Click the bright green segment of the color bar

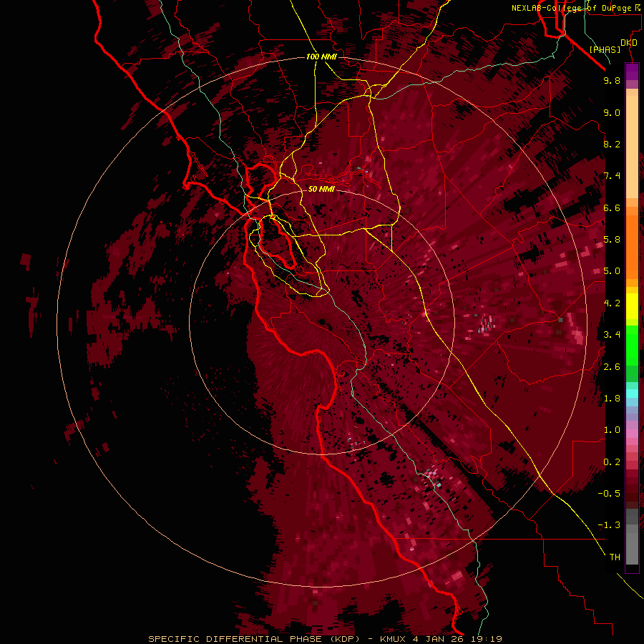(632, 346)
